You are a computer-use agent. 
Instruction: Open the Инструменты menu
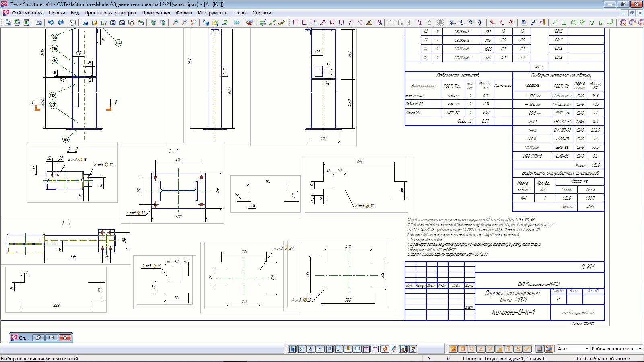click(213, 13)
